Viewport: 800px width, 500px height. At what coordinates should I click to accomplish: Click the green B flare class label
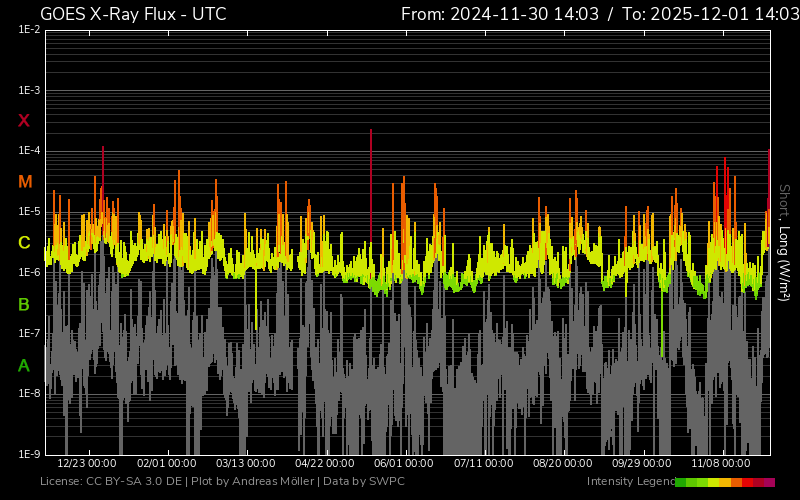point(24,304)
